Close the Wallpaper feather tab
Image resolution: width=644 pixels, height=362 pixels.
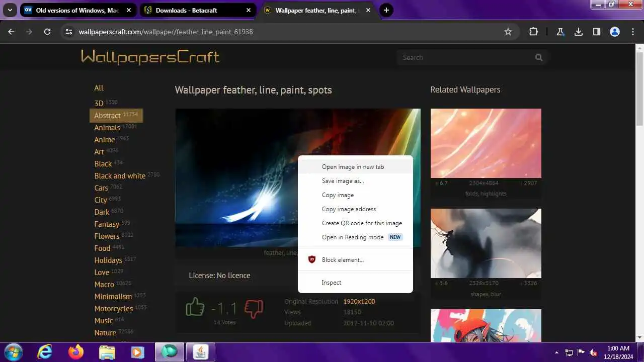[368, 10]
